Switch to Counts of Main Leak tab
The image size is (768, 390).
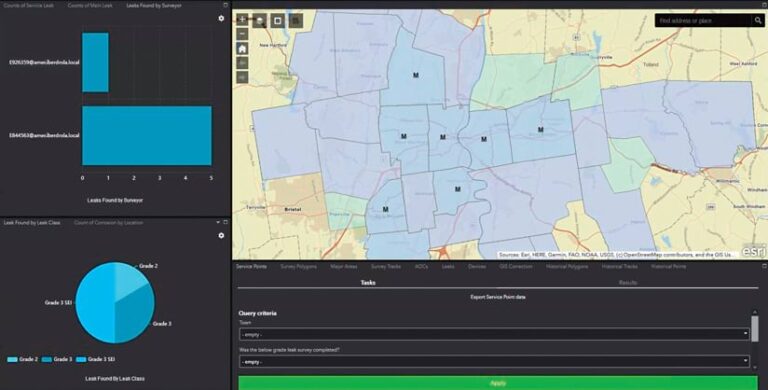point(90,5)
